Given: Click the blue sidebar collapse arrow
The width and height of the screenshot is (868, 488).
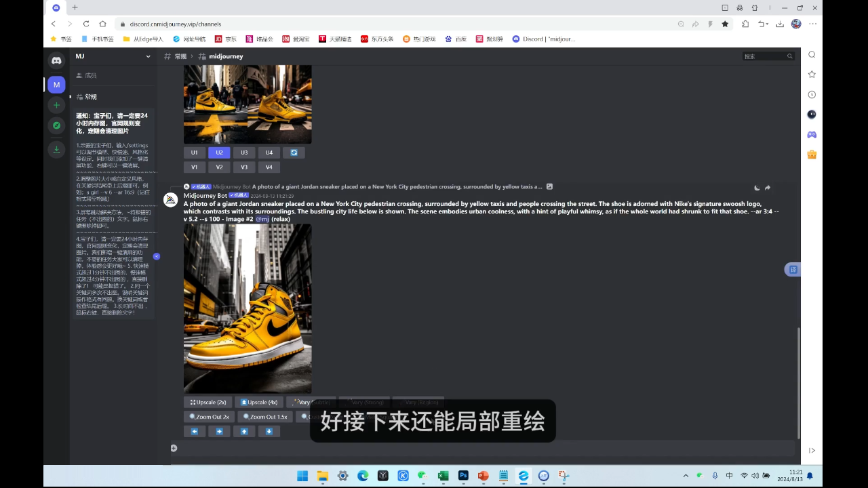Looking at the screenshot, I should pos(157,256).
